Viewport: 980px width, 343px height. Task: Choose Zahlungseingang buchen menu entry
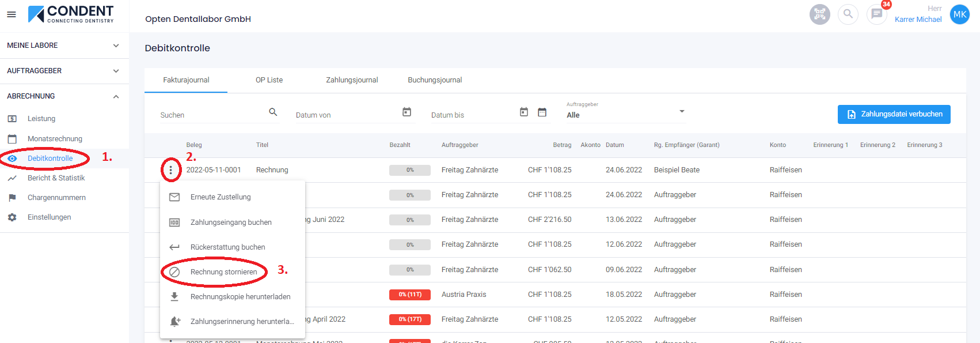(230, 223)
